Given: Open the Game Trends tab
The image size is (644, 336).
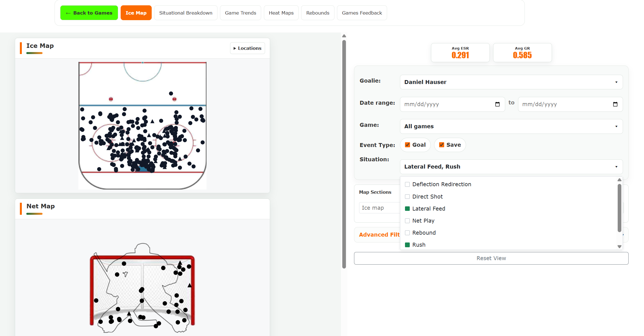Looking at the screenshot, I should coord(240,13).
